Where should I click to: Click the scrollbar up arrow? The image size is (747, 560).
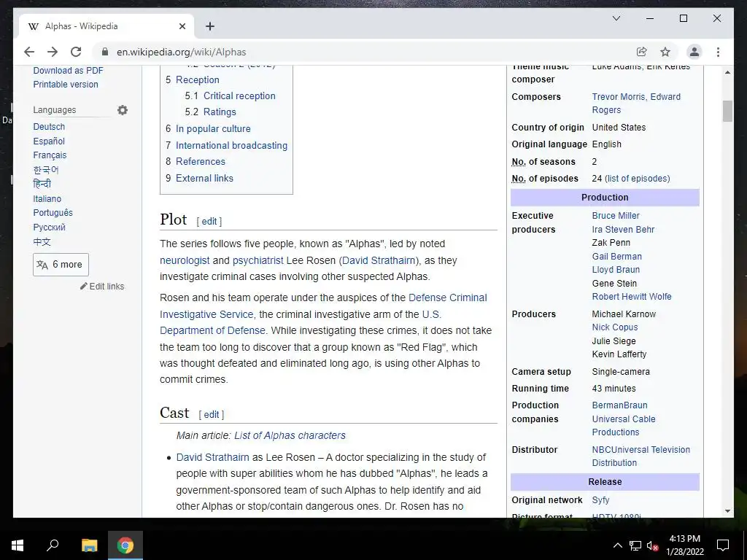point(727,72)
